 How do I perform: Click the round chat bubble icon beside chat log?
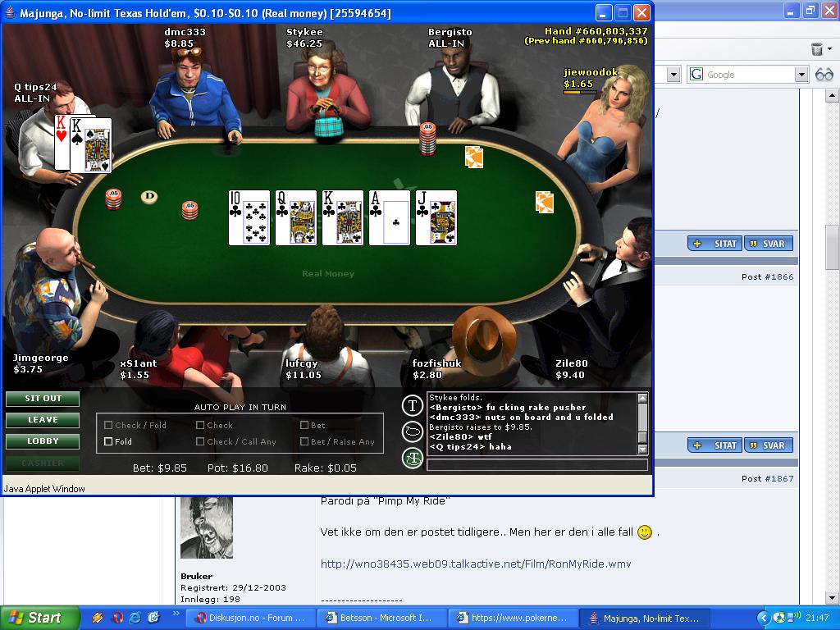coord(413,431)
